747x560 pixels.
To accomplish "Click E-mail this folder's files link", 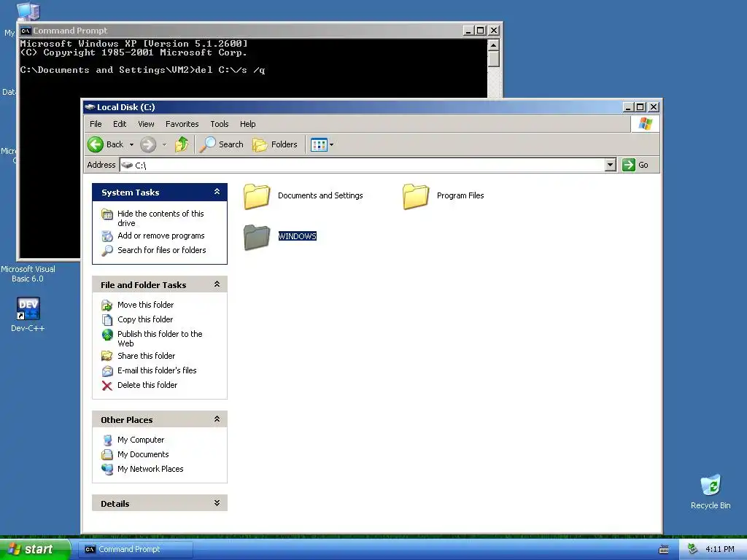I will [x=157, y=370].
